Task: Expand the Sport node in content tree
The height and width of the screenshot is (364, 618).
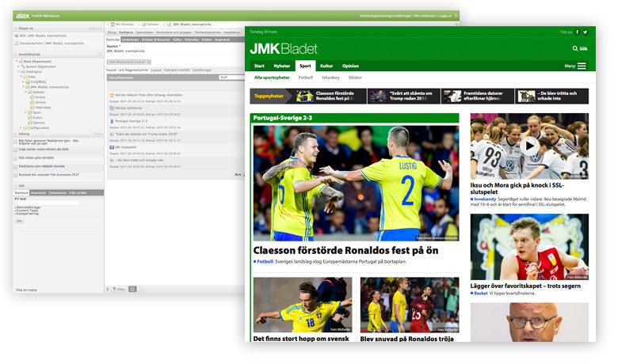Action: (x=26, y=112)
